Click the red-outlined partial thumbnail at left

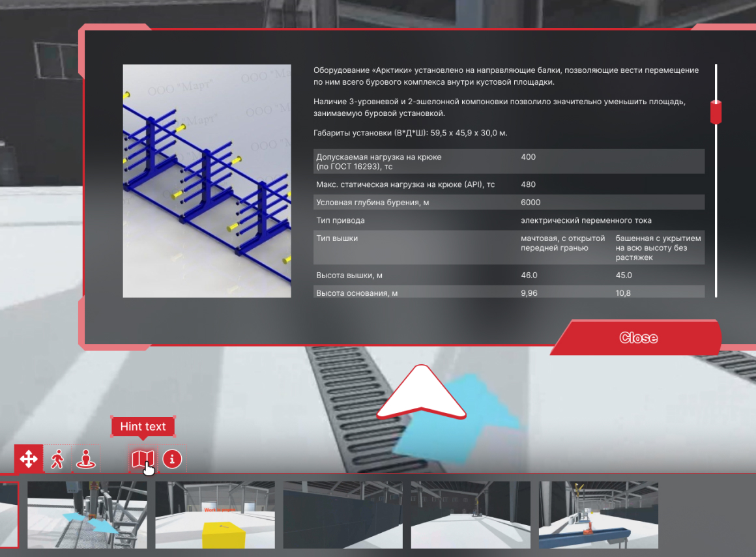click(x=9, y=515)
